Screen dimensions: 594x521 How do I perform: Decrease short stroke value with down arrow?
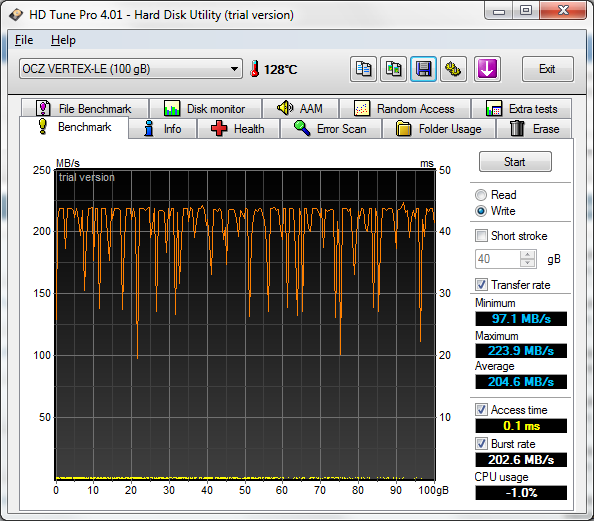click(528, 263)
